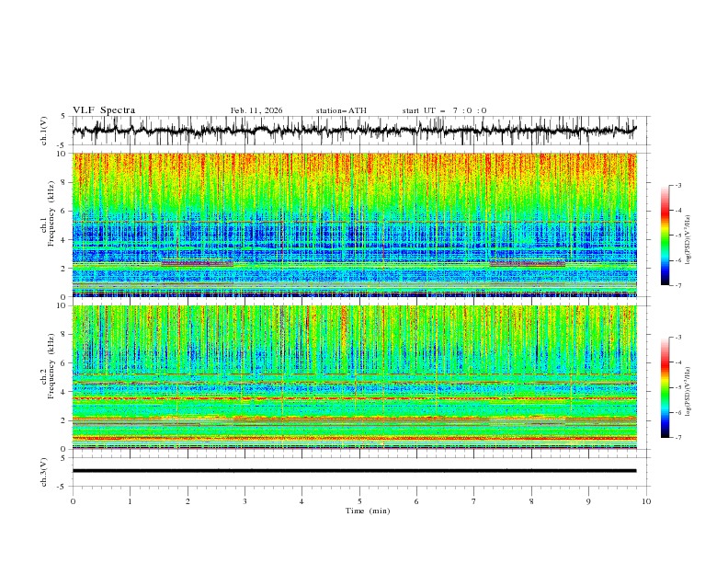
Task: Click the log(PSD) label beside ch.1 color bar
Action: [688, 239]
